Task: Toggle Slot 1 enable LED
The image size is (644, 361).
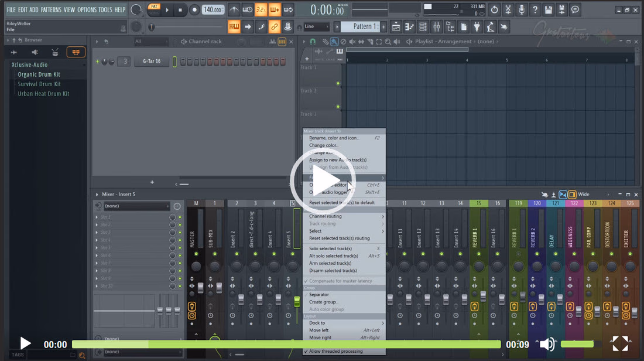Action: pos(180,217)
